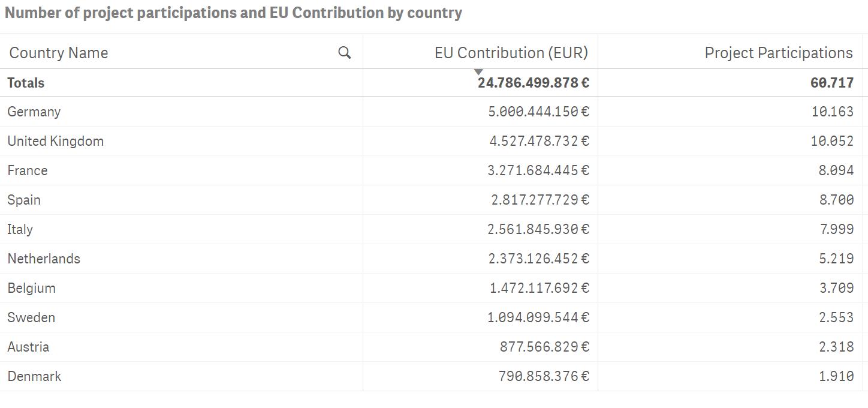Select the Italy country cell
The width and height of the screenshot is (868, 408).
point(20,229)
